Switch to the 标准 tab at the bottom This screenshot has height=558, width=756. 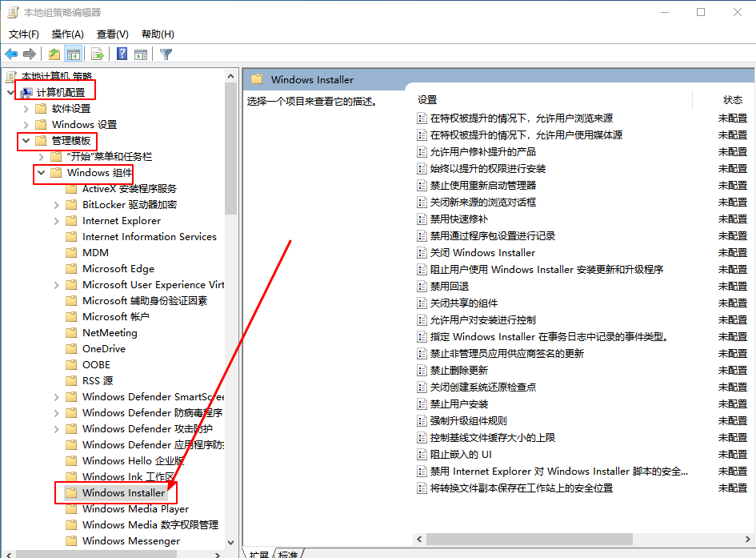287,552
